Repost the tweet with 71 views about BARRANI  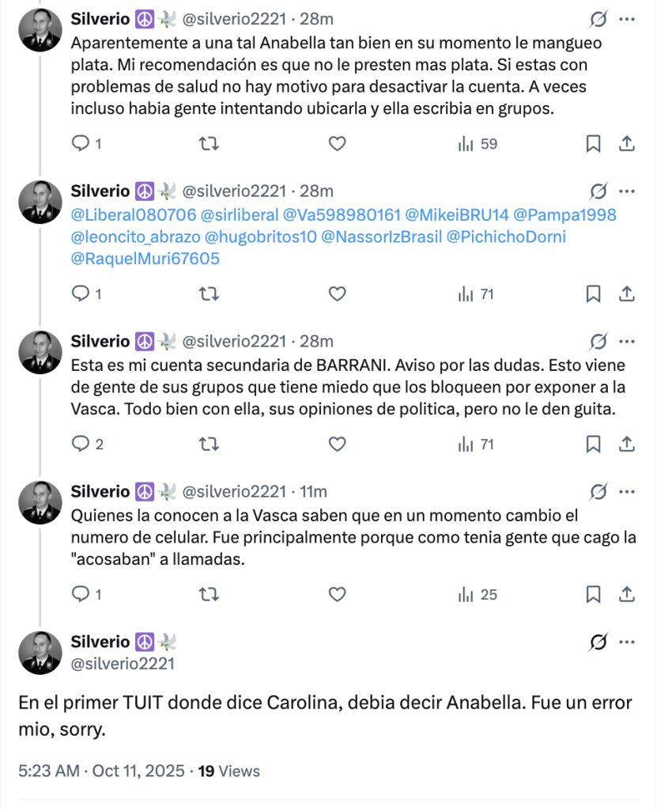209,444
